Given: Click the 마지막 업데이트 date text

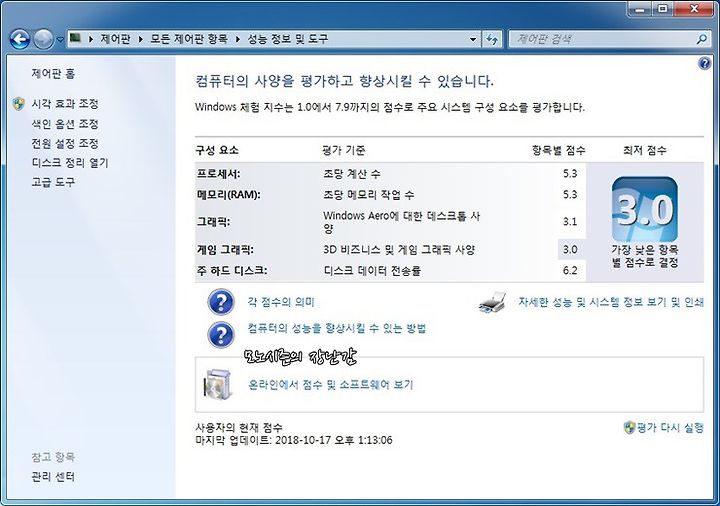Looking at the screenshot, I should pos(294,440).
